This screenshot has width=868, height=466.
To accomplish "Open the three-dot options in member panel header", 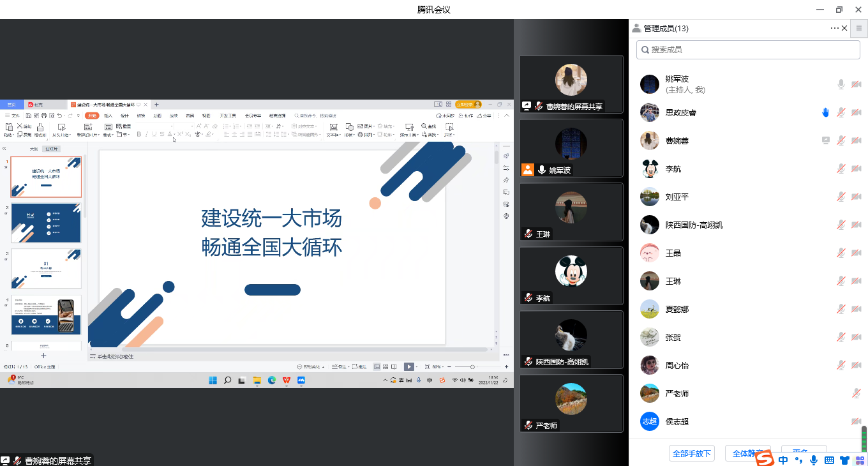I will (834, 28).
